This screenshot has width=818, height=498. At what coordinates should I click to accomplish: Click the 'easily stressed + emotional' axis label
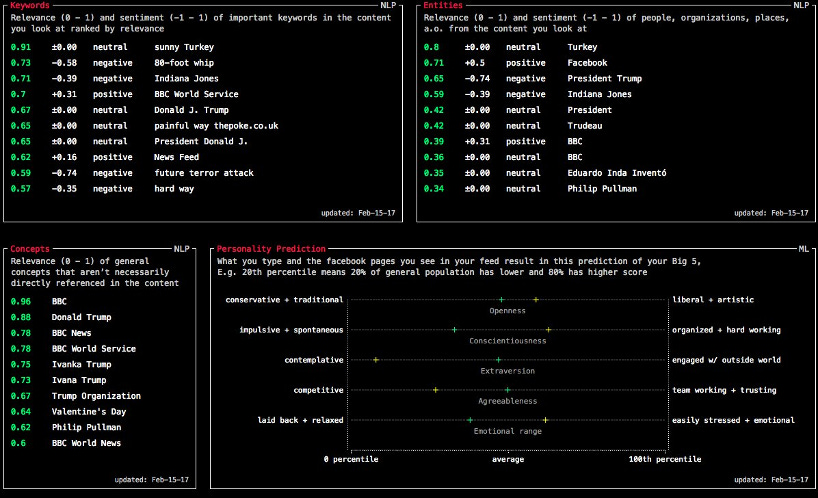point(733,420)
